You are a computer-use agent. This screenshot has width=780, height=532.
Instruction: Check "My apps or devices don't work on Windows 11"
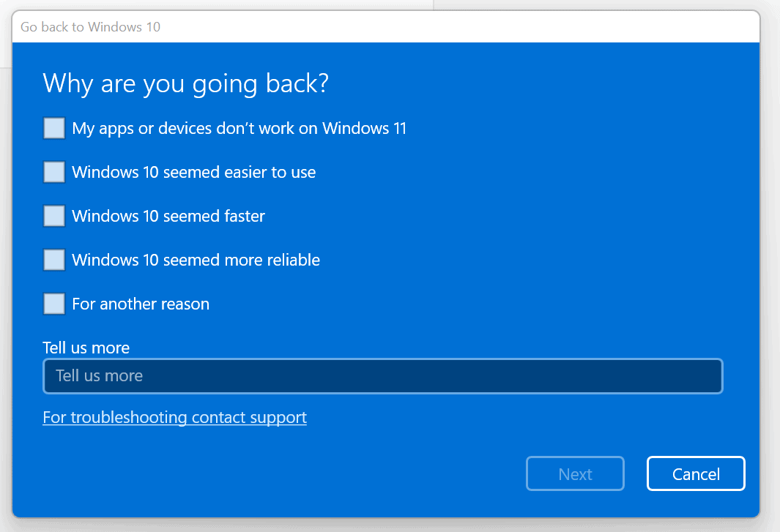coord(53,128)
